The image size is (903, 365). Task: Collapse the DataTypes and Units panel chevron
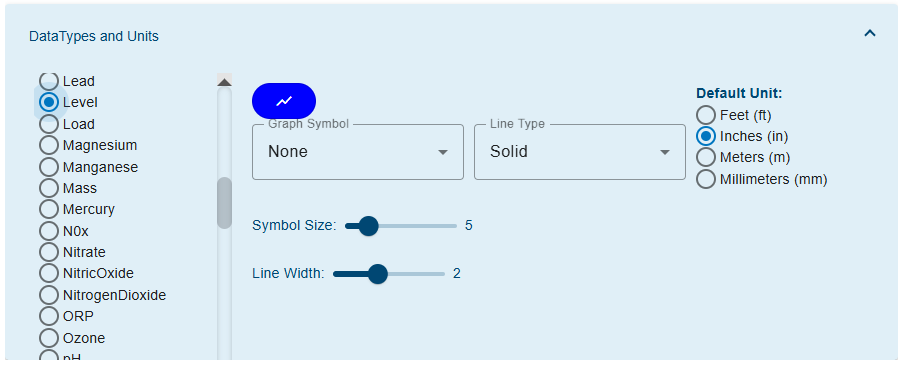click(x=870, y=34)
